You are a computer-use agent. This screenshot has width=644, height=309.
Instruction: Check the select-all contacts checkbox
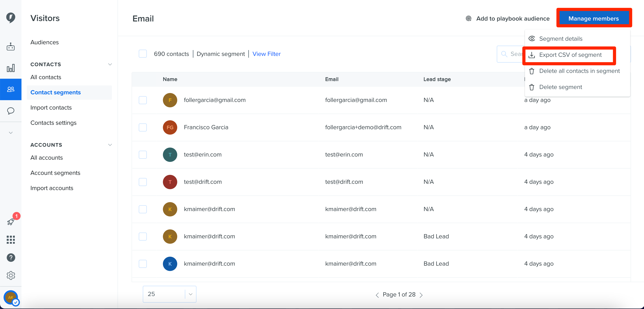point(143,54)
